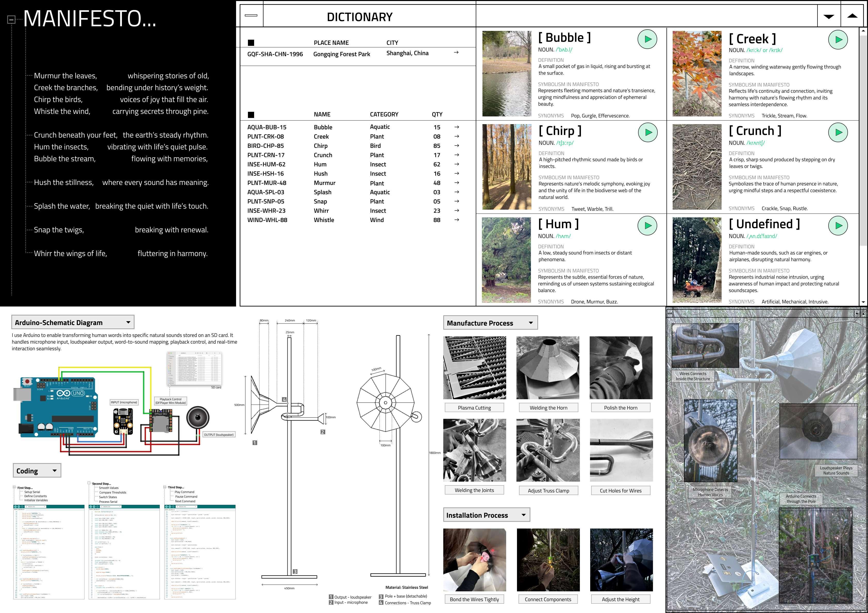Select the Hum row in list
The image size is (868, 613).
point(320,164)
